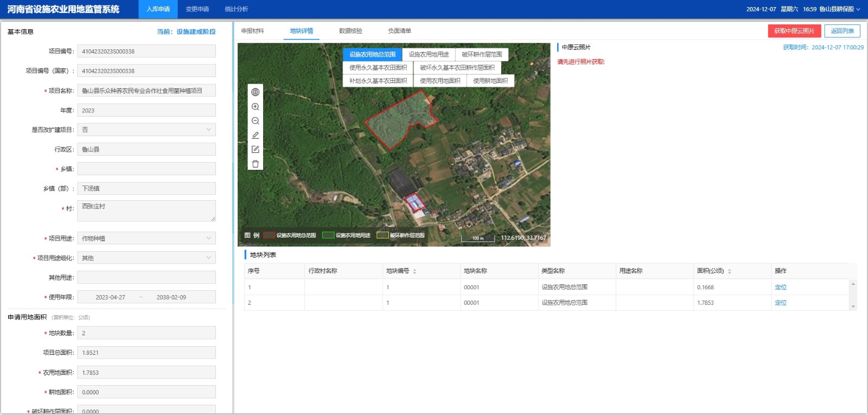868x415 pixels.
Task: Click the green 设施农用地用途 legend swatch
Action: (x=328, y=235)
